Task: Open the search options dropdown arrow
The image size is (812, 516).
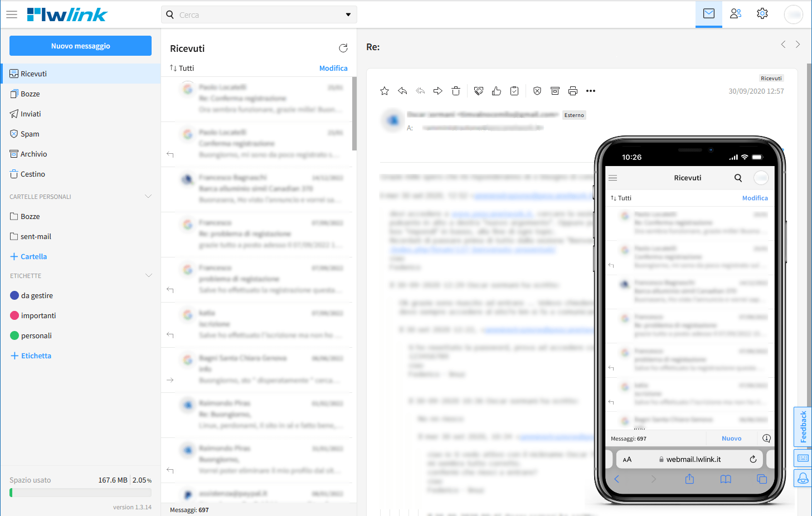Action: (348, 15)
